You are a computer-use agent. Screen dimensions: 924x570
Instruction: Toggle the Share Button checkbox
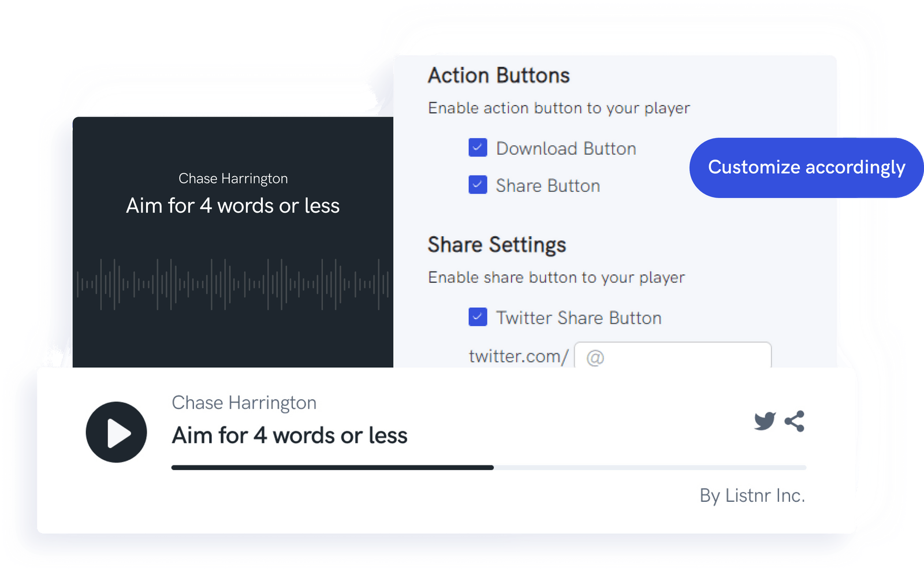pyautogui.click(x=478, y=185)
